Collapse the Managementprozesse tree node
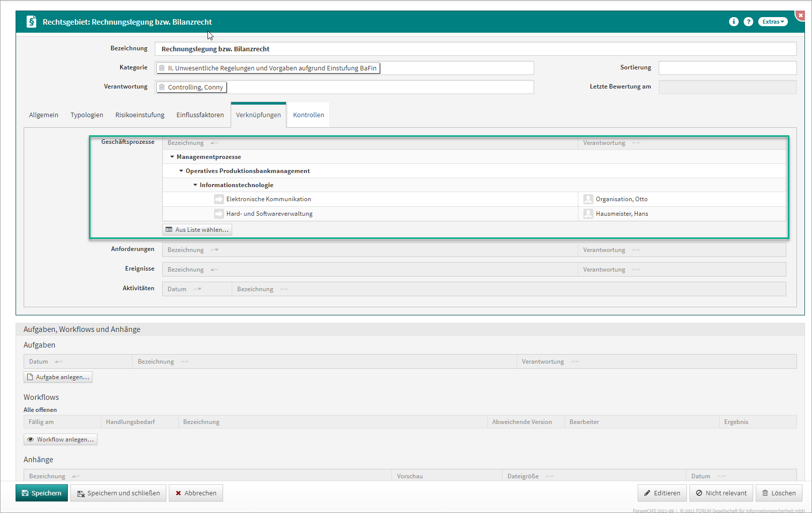 [172, 157]
